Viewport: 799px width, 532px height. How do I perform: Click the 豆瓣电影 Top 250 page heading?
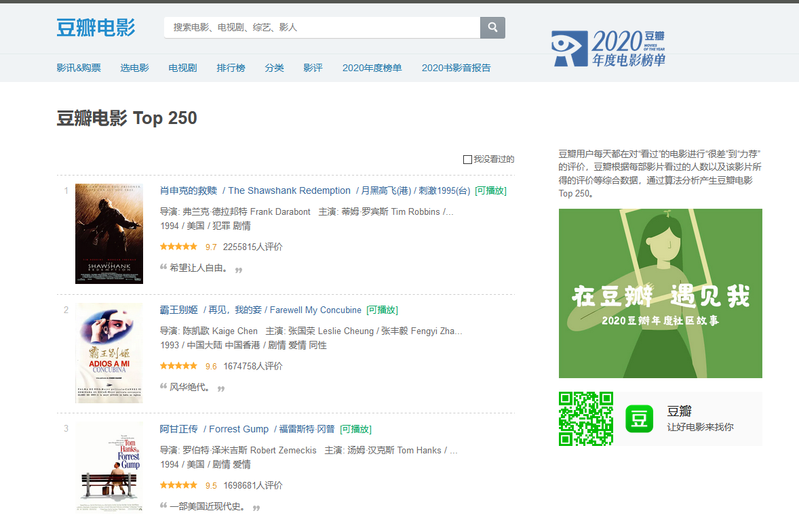[126, 118]
